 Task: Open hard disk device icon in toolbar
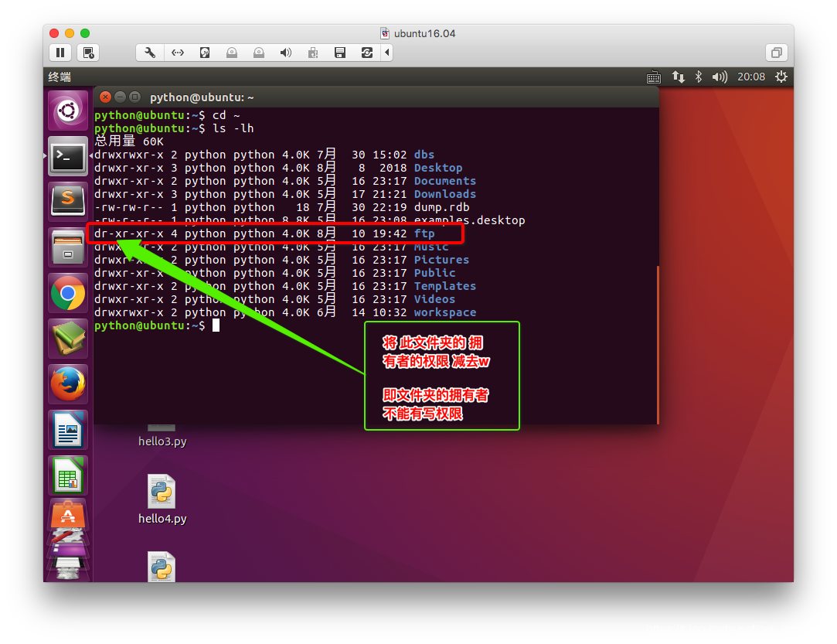coord(205,53)
